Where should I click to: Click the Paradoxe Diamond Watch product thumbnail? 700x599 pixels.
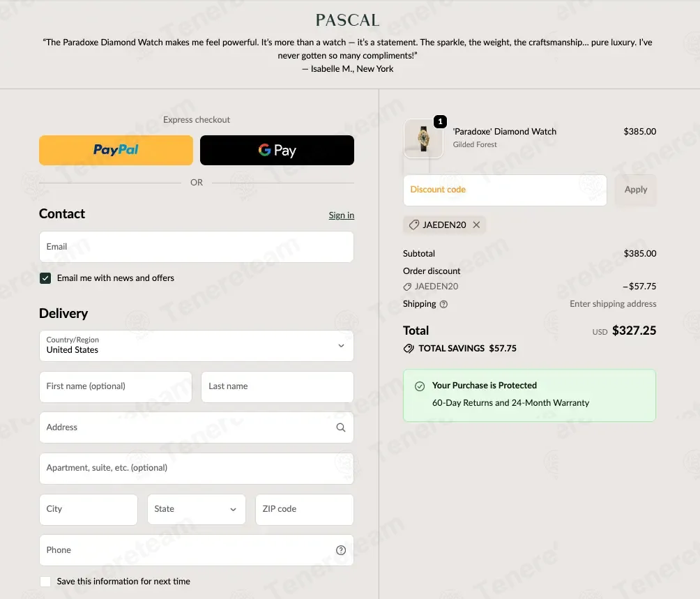pyautogui.click(x=423, y=139)
